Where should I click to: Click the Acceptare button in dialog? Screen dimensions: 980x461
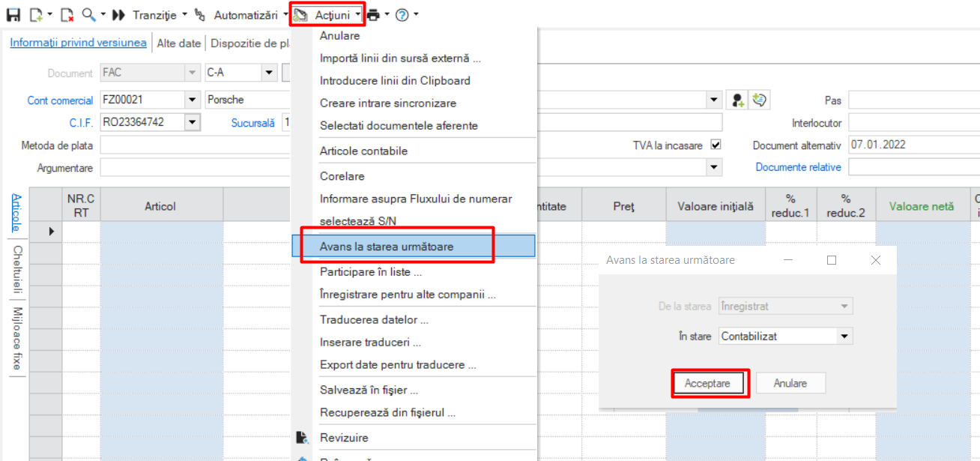(x=707, y=383)
